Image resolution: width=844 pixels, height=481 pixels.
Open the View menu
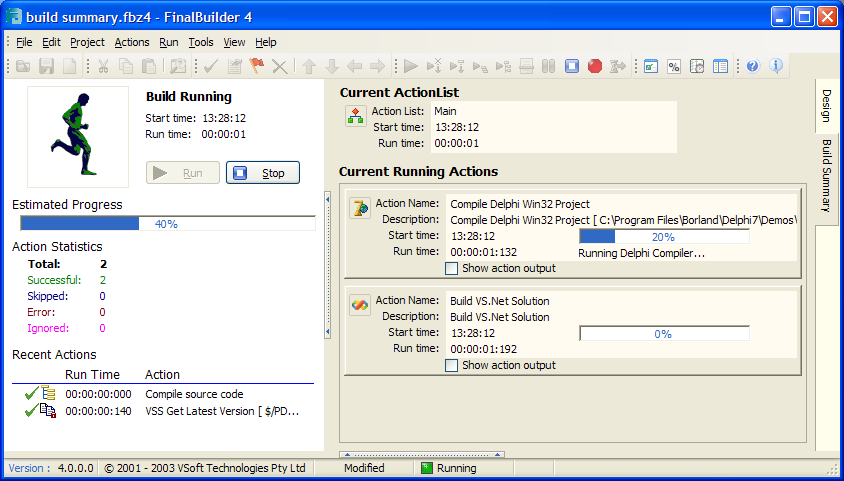tap(234, 42)
